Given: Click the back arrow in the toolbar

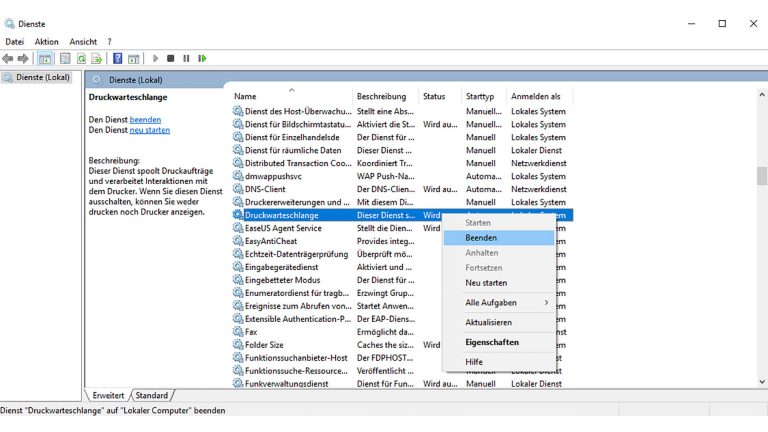Looking at the screenshot, I should 8,58.
